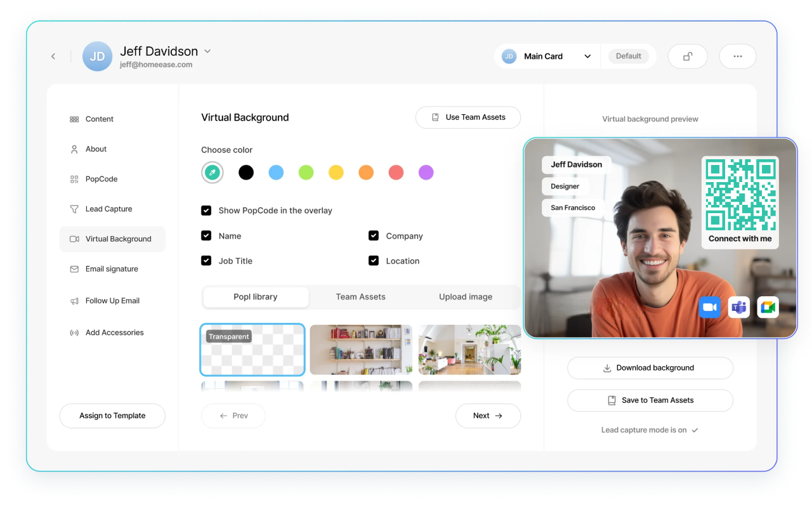
Task: Switch to the Team Assets tab
Action: pos(361,296)
